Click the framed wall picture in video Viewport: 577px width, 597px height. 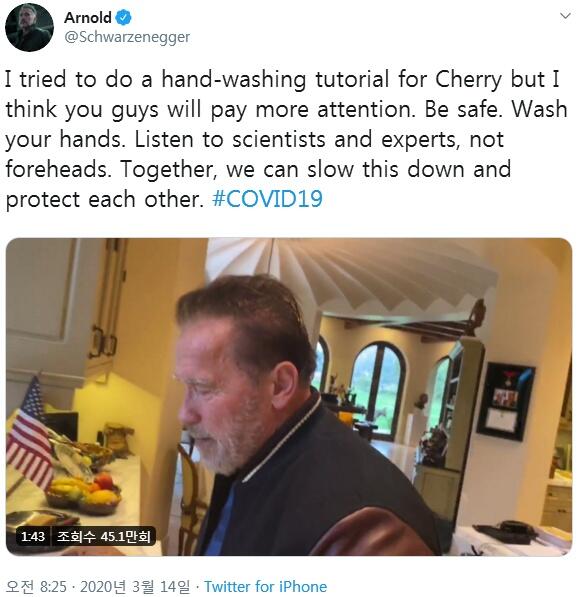click(506, 402)
